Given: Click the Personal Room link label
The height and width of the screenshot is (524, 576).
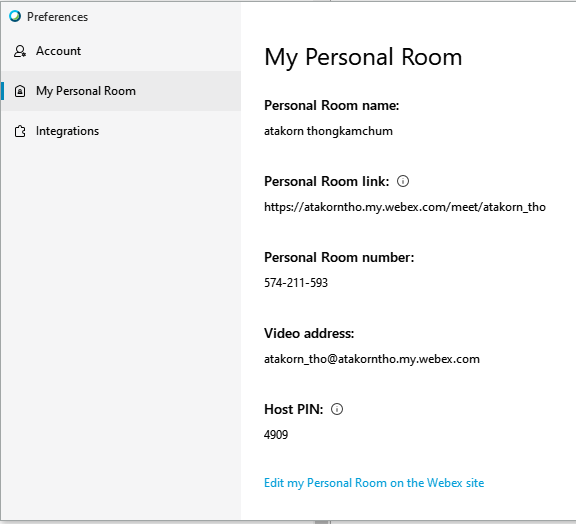Looking at the screenshot, I should [x=327, y=181].
